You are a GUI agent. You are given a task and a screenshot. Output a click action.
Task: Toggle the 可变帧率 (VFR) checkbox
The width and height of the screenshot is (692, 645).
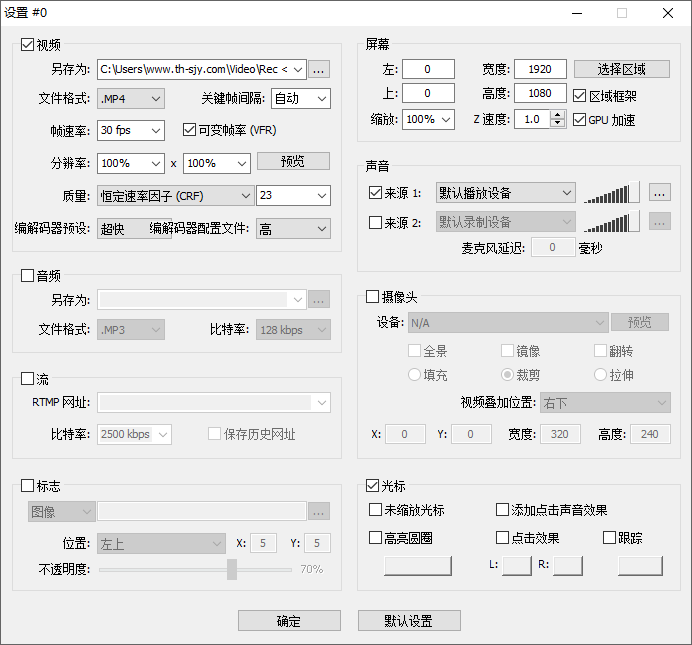pos(190,130)
